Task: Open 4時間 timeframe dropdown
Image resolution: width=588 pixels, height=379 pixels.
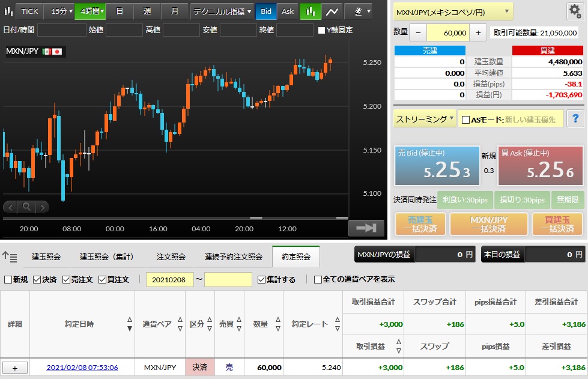Action: tap(90, 11)
